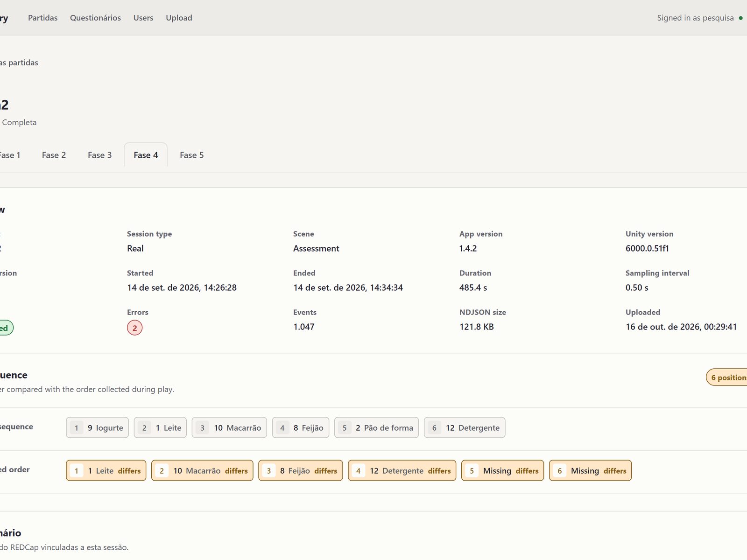Switch to the Fase 2 tab
Screen dimensions: 747x560
[x=54, y=155]
